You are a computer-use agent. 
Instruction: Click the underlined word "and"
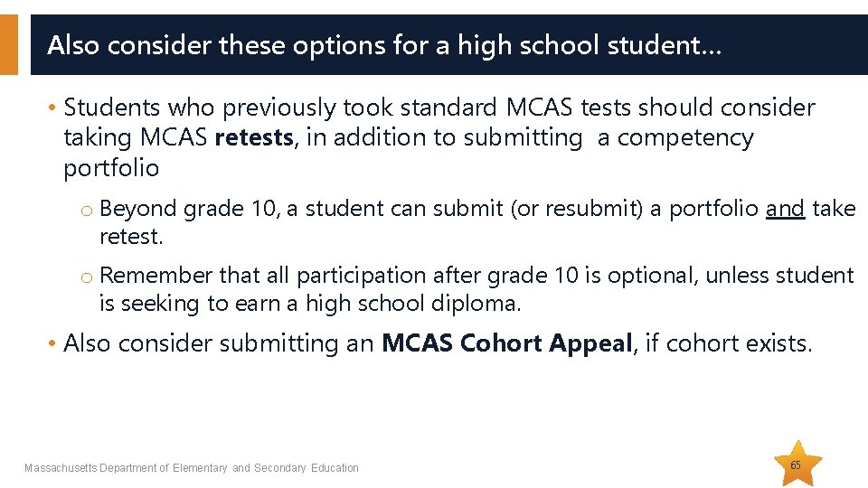(785, 209)
